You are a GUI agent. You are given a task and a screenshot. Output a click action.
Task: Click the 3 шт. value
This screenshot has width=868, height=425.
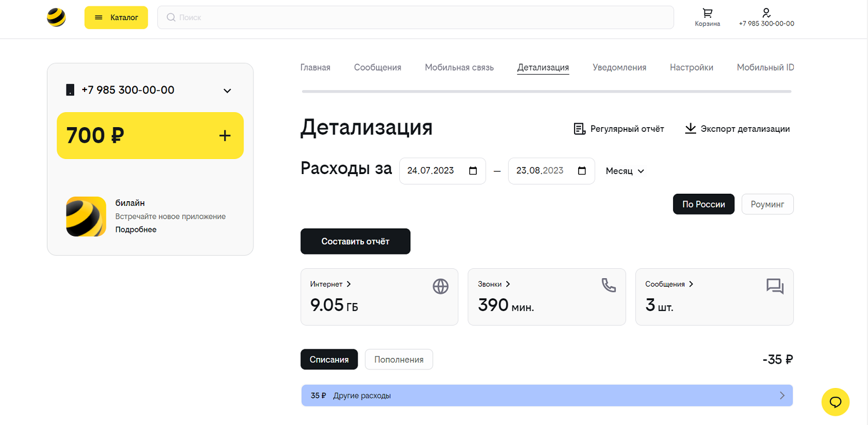(x=659, y=305)
